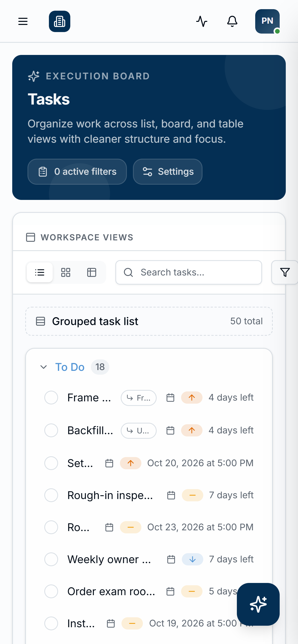Click the 0 active filters button
The image size is (298, 644).
pyautogui.click(x=77, y=172)
